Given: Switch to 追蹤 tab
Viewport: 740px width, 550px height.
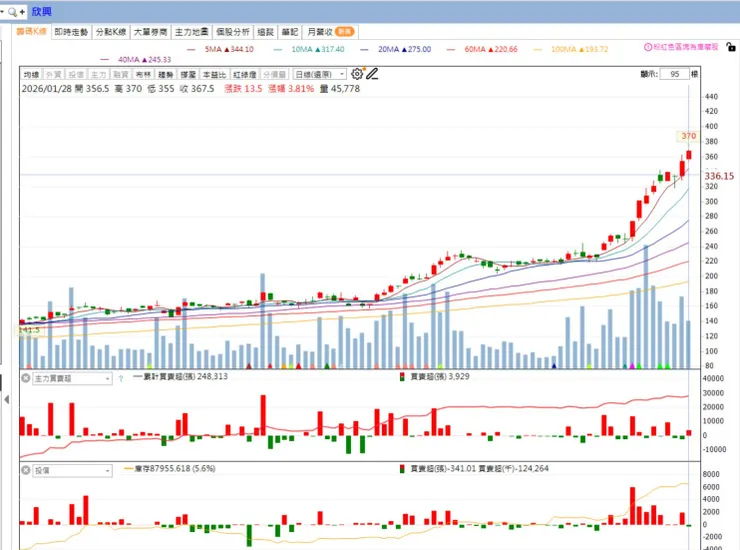Looking at the screenshot, I should [266, 32].
